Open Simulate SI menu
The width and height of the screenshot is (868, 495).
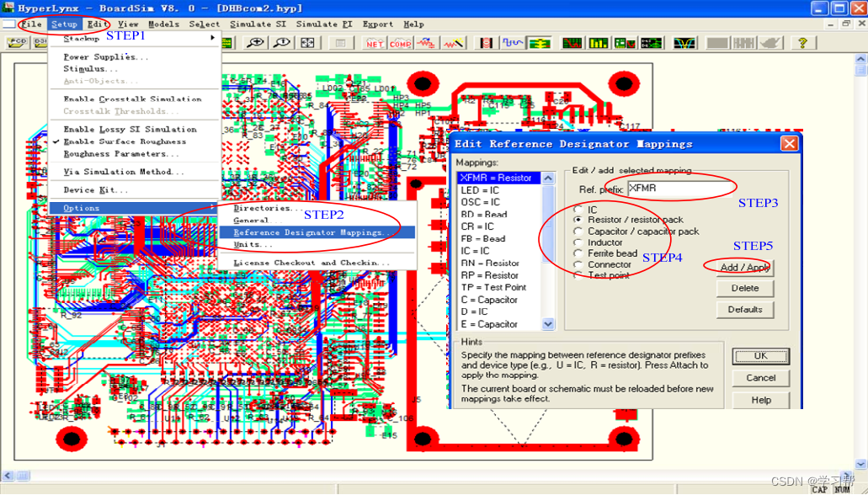pos(258,24)
